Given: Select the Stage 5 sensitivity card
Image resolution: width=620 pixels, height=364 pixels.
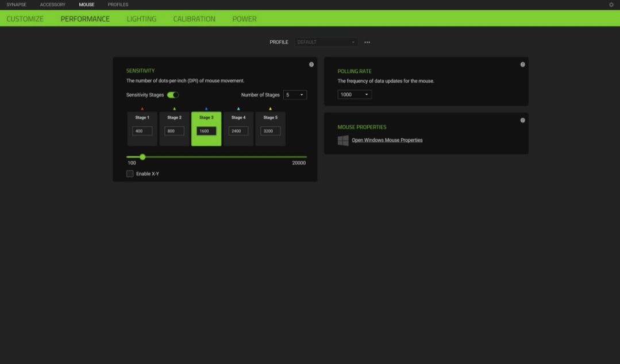Looking at the screenshot, I should click(x=271, y=129).
